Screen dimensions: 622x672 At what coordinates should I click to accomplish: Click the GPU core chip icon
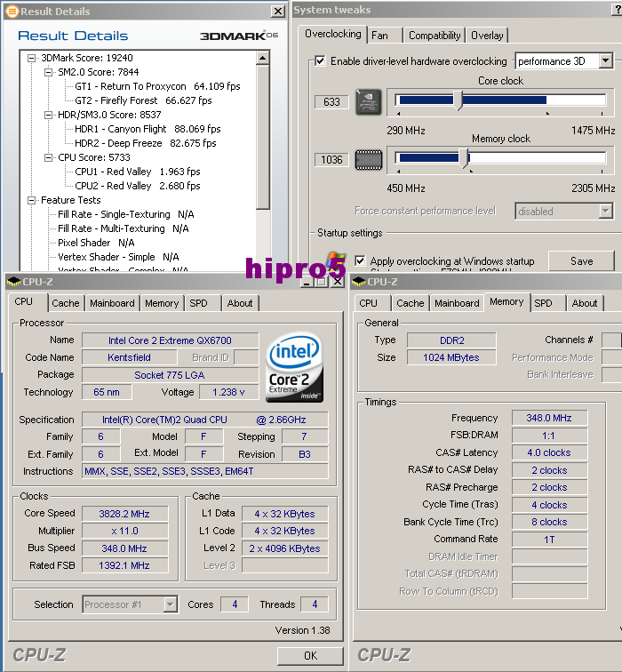pyautogui.click(x=369, y=102)
